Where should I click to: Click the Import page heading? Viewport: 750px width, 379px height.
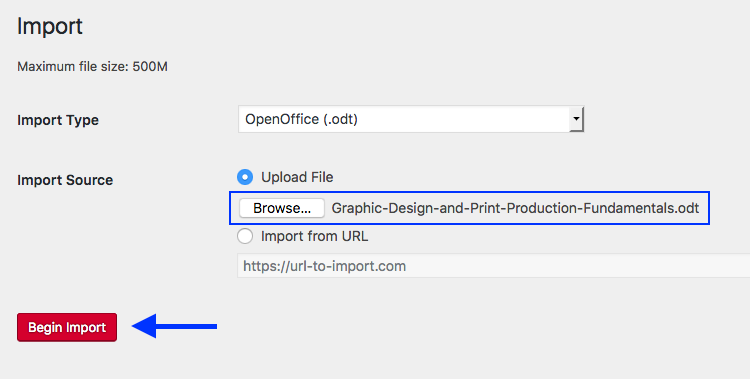click(50, 26)
